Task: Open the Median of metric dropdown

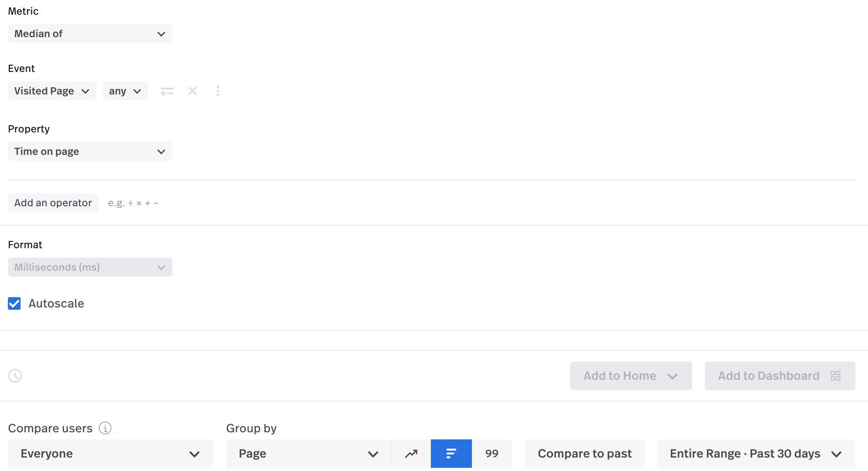Action: (90, 34)
